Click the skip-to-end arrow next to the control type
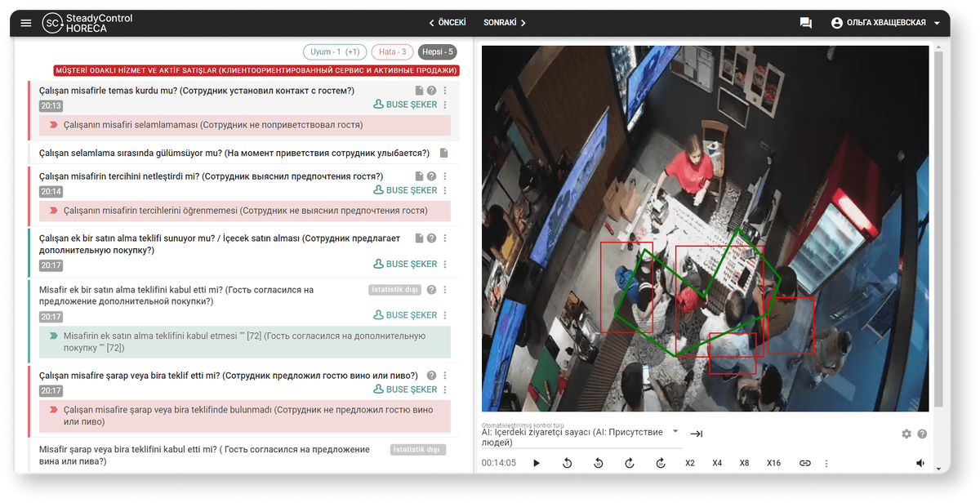 [x=696, y=434]
